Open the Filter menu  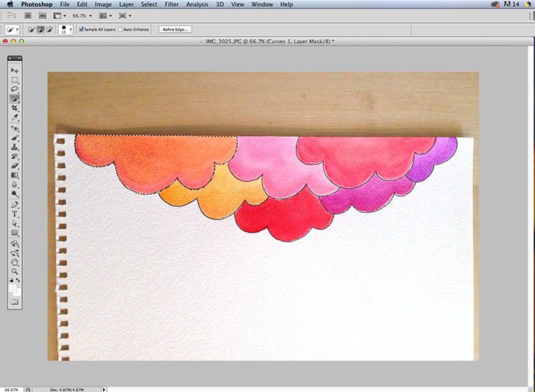click(172, 5)
